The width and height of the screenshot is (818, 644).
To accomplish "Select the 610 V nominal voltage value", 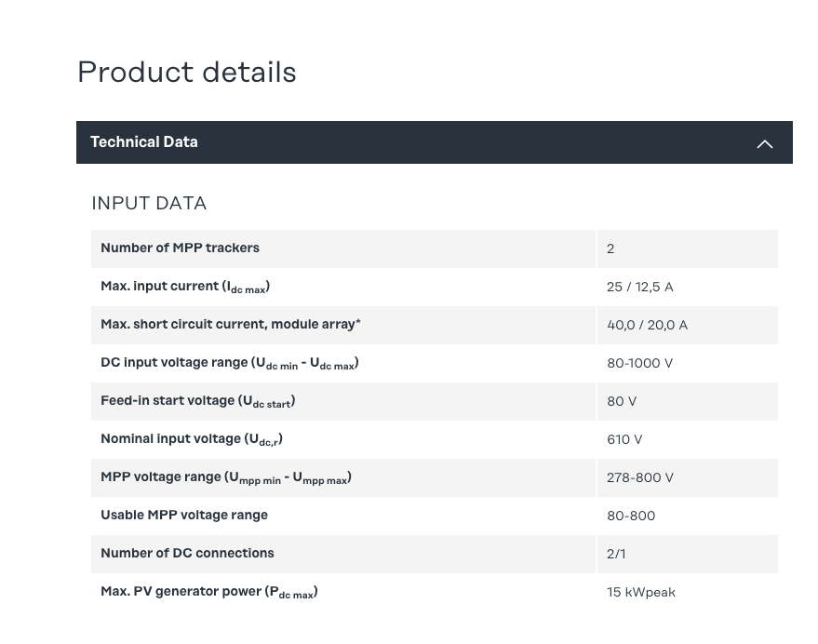I will (x=624, y=439).
